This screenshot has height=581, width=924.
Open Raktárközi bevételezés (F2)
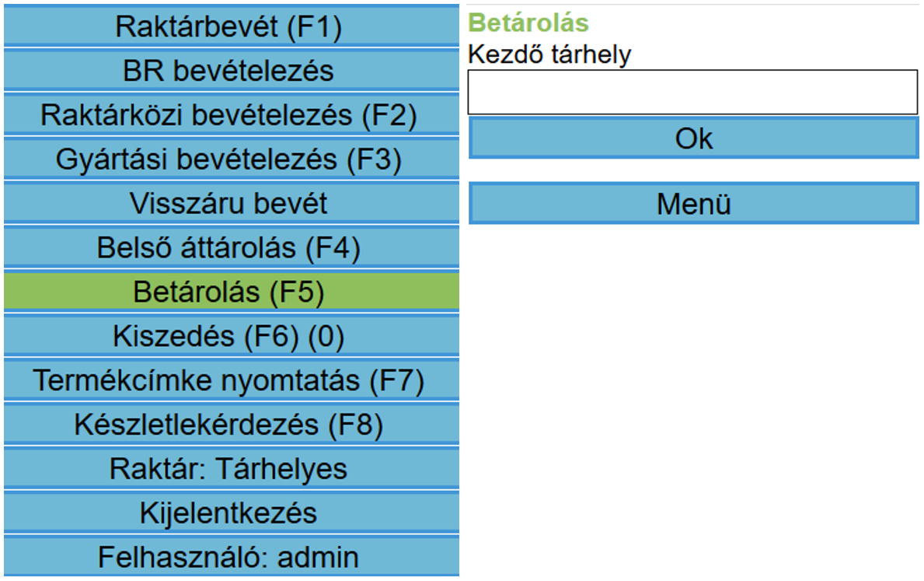(x=231, y=114)
